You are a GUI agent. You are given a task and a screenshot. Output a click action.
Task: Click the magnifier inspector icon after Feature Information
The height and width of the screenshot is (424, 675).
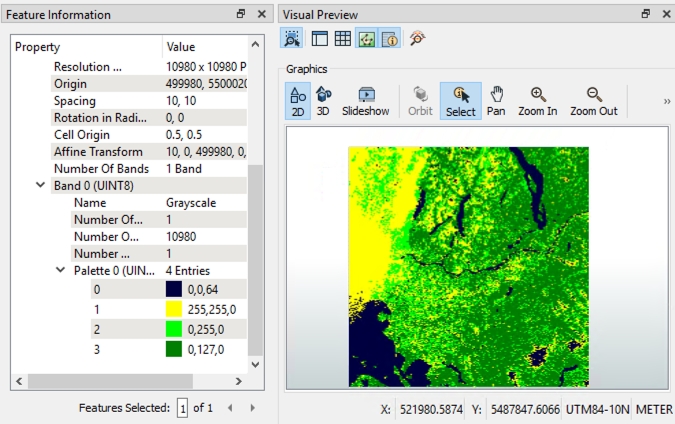coord(417,38)
